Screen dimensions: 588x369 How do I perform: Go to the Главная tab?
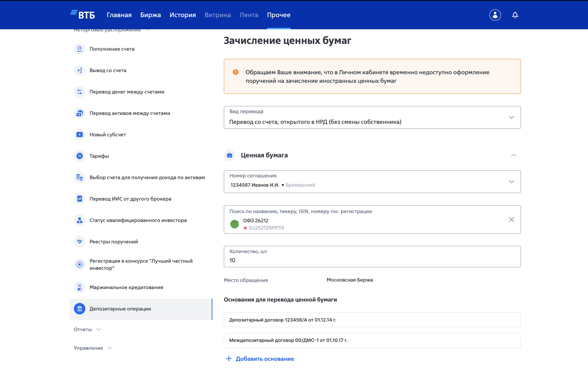click(119, 15)
